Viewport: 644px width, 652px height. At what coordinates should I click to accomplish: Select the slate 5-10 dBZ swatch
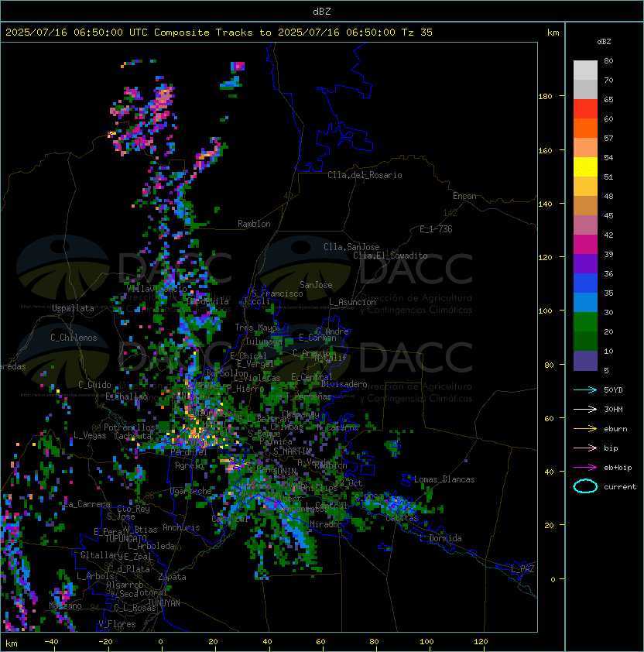[585, 361]
